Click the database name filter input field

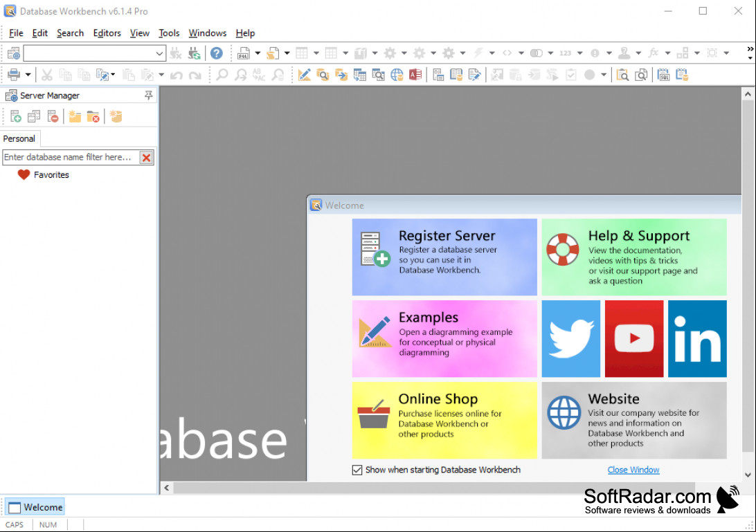point(71,157)
